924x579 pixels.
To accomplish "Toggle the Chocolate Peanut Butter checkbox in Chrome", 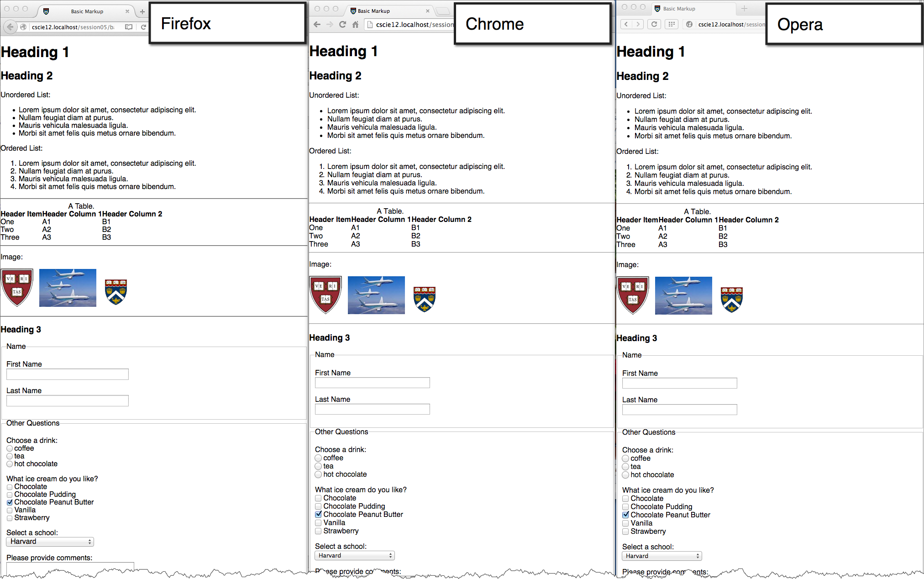I will pyautogui.click(x=317, y=514).
